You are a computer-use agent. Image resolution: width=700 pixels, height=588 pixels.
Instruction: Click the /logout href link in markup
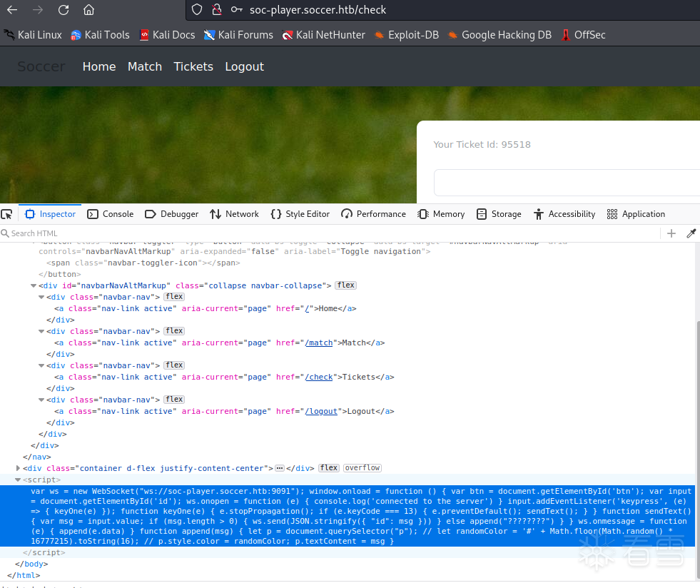coord(321,412)
